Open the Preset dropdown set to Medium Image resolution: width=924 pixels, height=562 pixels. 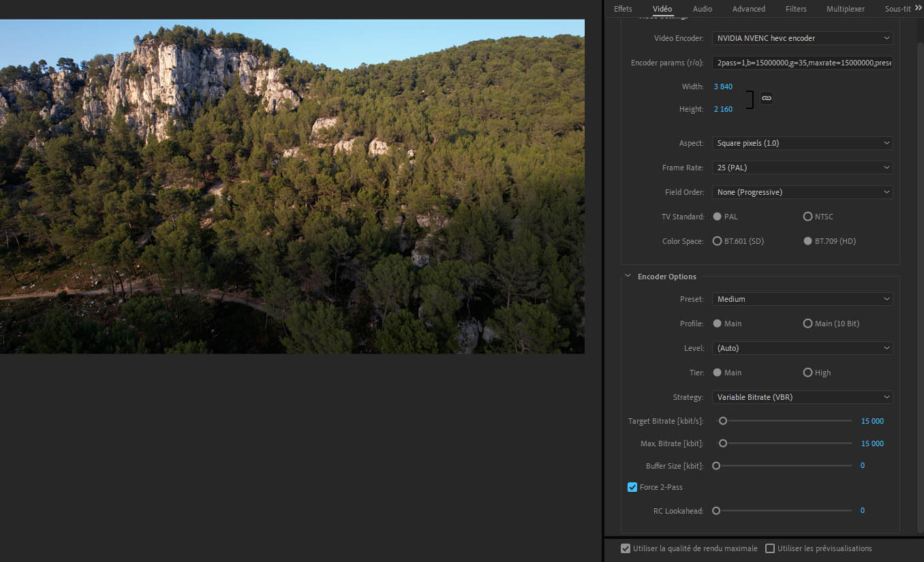pos(803,299)
